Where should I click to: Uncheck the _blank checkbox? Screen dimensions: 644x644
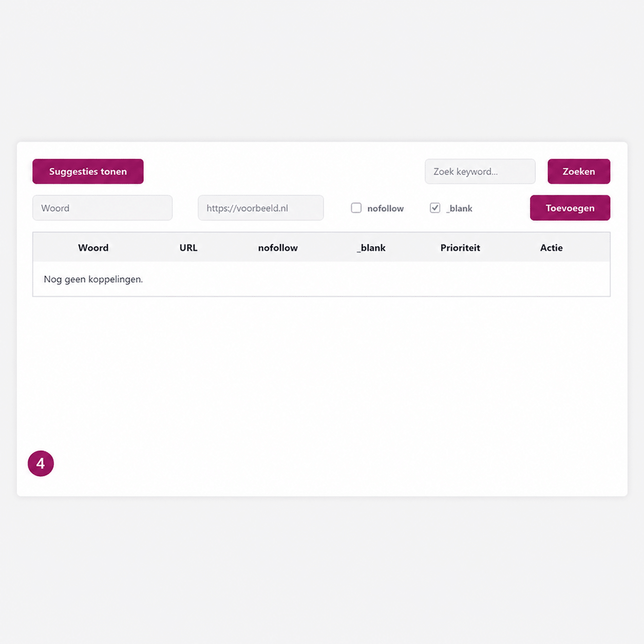(435, 208)
